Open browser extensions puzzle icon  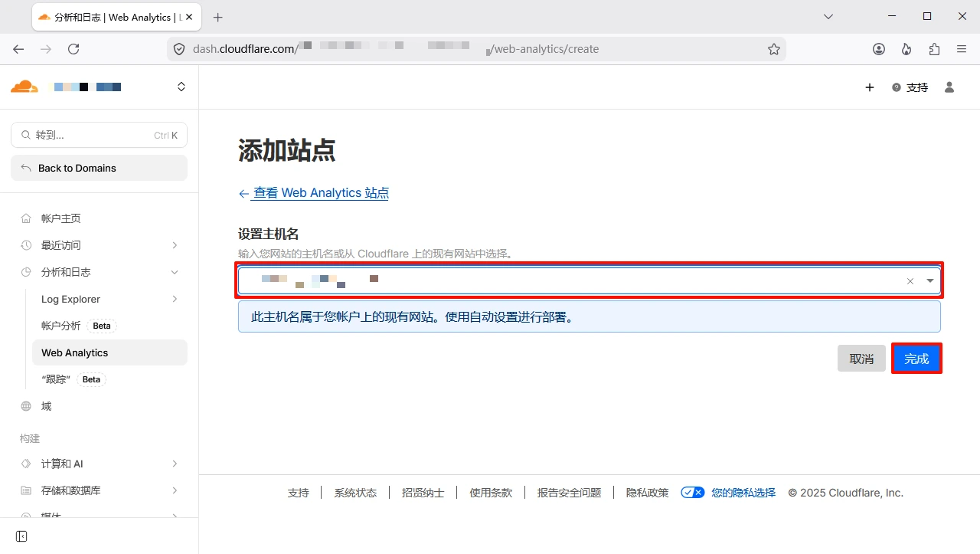click(x=934, y=49)
